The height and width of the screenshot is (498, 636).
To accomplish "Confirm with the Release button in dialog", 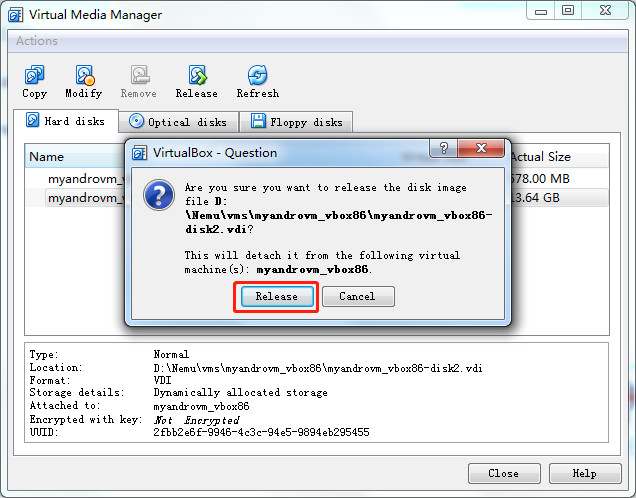I will [x=277, y=296].
